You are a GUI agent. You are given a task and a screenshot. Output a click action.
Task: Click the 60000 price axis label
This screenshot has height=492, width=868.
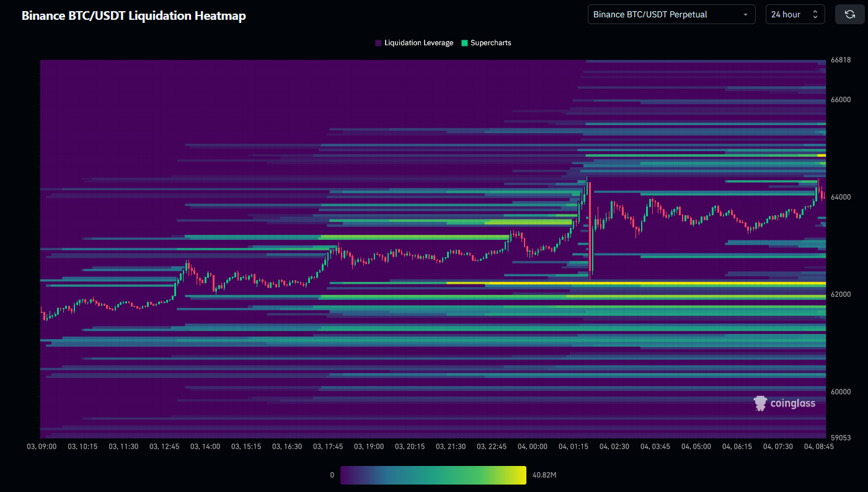(841, 392)
